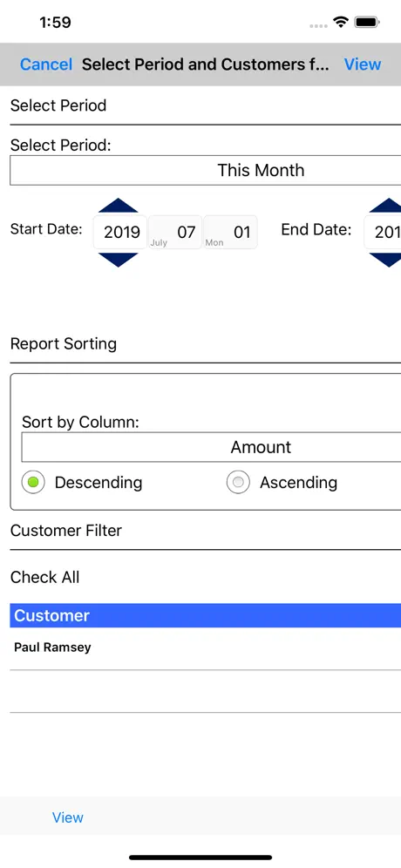Increase Start Date with the up arrow

[x=118, y=206]
